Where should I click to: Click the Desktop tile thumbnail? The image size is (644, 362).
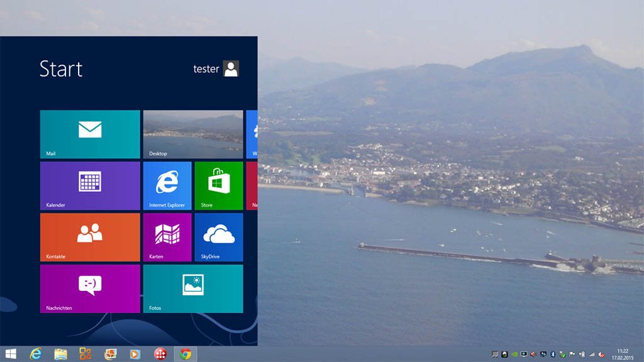[x=192, y=134]
